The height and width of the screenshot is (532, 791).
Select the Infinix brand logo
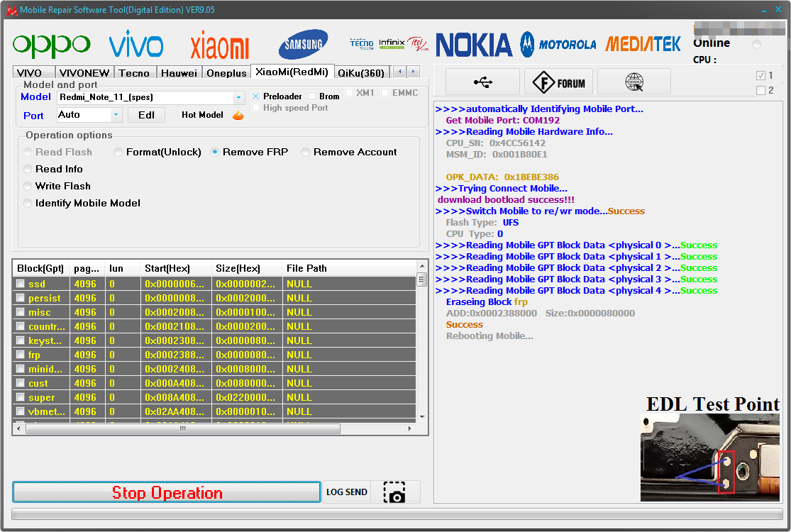pos(392,44)
